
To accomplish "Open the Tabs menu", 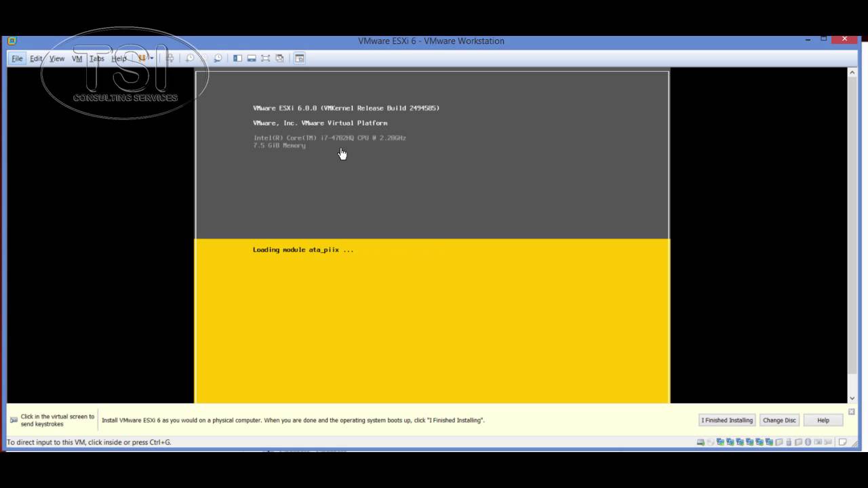I will click(x=97, y=58).
